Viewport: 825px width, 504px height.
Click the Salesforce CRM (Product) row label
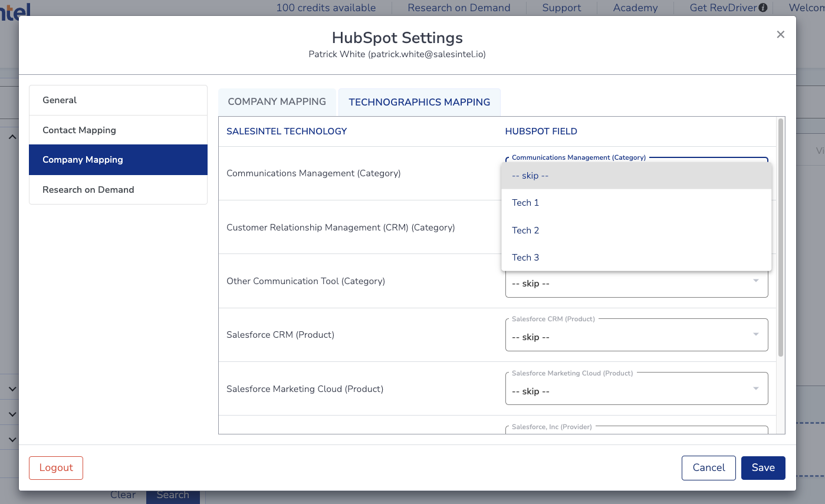(280, 335)
